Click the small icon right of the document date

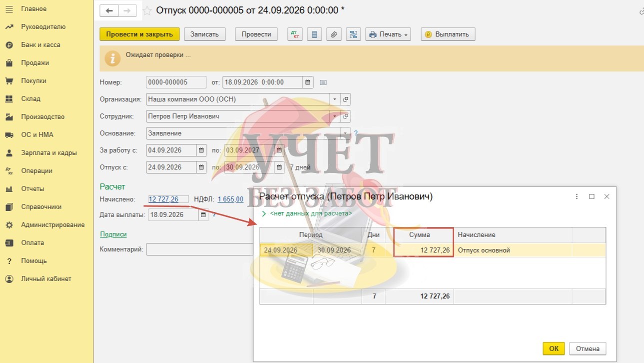click(323, 82)
